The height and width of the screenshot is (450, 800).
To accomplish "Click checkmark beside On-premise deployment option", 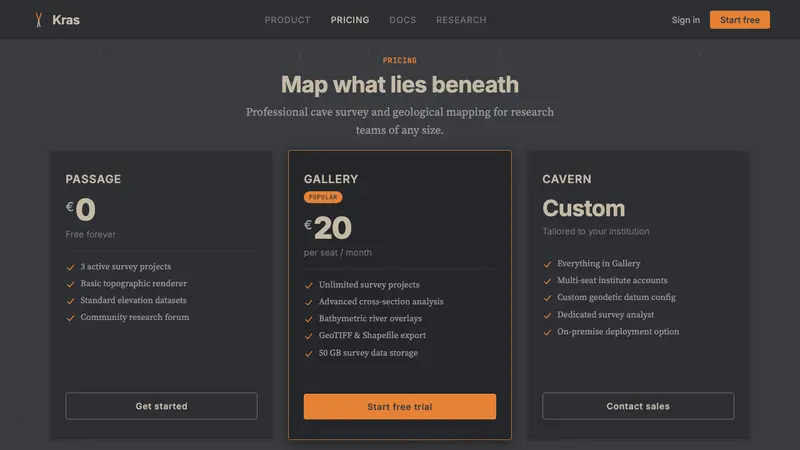I will coord(547,332).
